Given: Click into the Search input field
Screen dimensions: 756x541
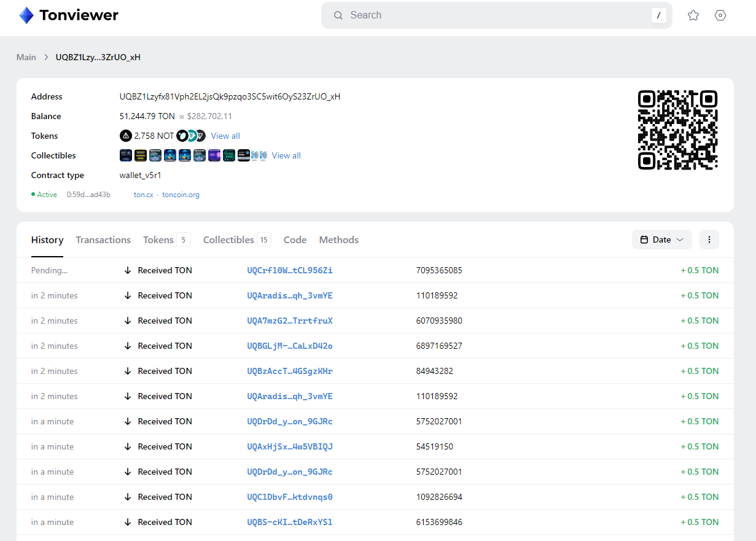Looking at the screenshot, I should 491,15.
